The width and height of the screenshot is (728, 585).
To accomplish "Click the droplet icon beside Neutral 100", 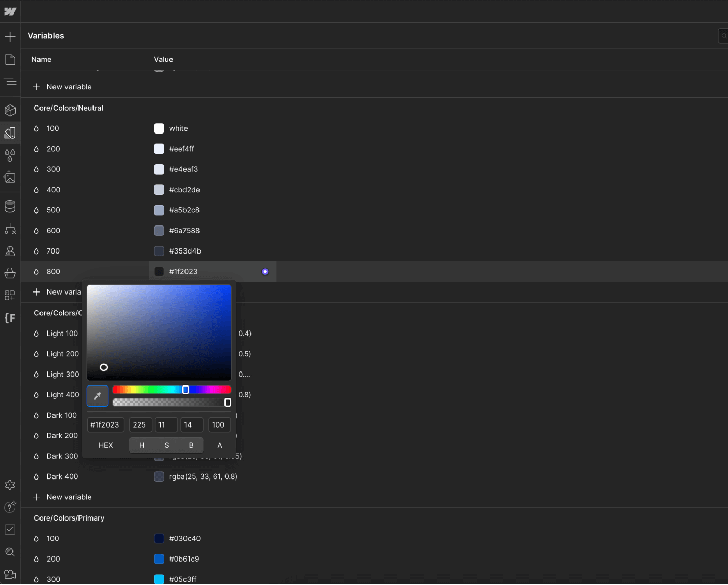I will (x=36, y=128).
